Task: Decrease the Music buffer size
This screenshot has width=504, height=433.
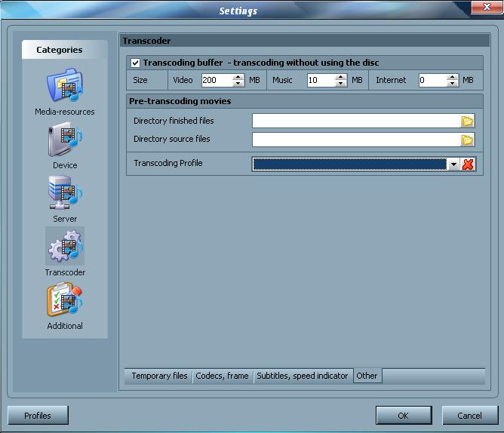Action: 340,83
